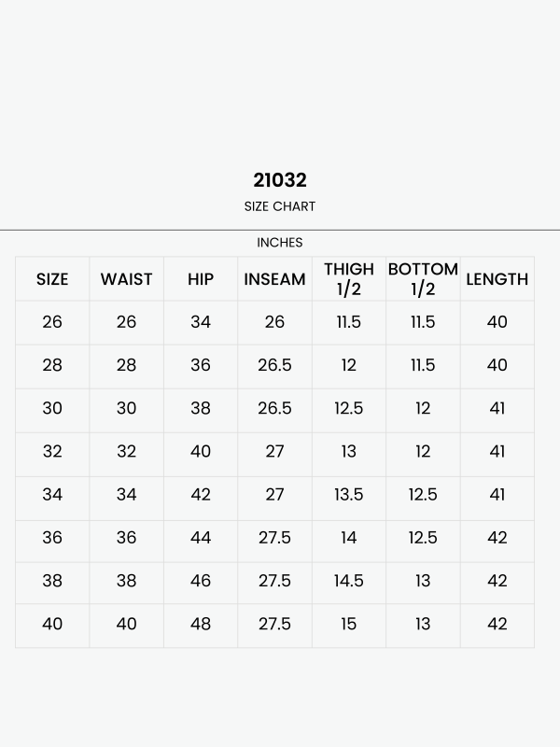Select the size 28 row label

52,365
